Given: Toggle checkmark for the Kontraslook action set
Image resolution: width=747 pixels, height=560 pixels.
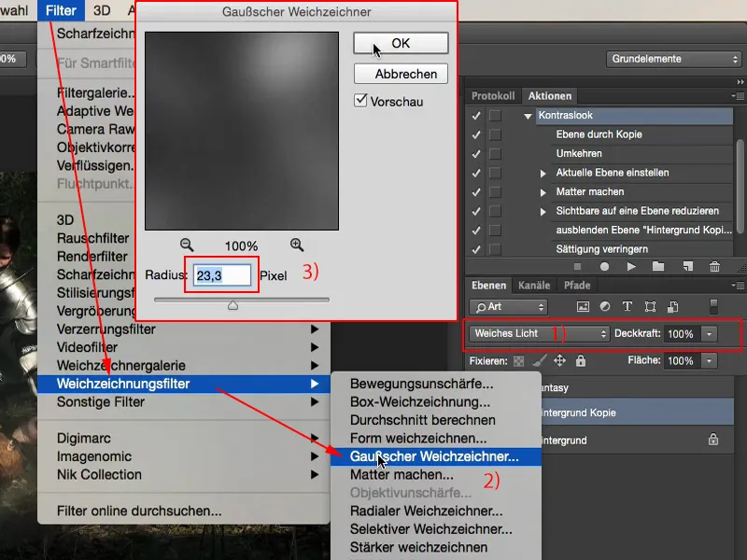Looking at the screenshot, I should click(x=476, y=116).
